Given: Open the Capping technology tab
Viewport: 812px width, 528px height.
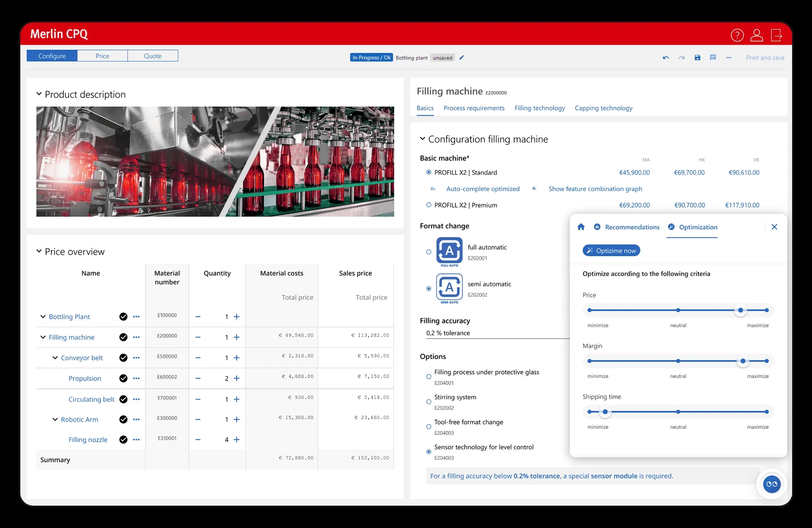Looking at the screenshot, I should click(x=603, y=108).
